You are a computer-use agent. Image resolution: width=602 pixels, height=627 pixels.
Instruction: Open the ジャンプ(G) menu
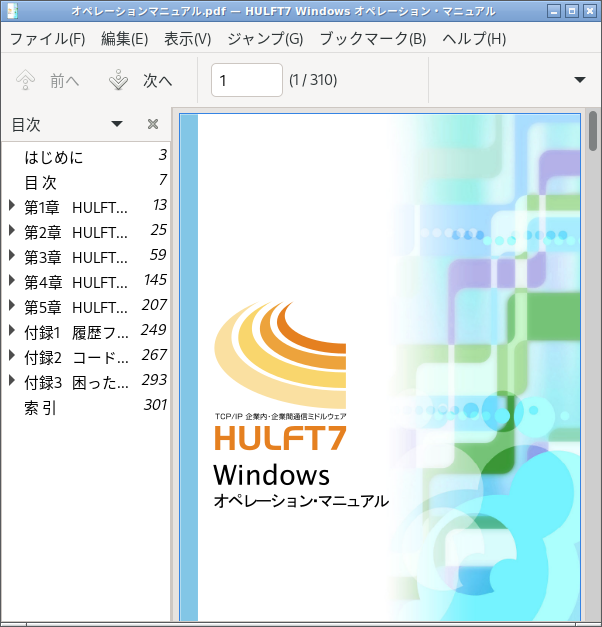point(265,39)
